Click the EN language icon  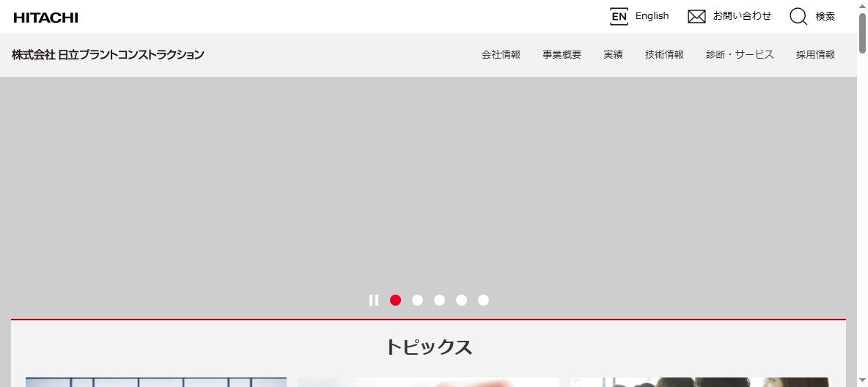619,17
